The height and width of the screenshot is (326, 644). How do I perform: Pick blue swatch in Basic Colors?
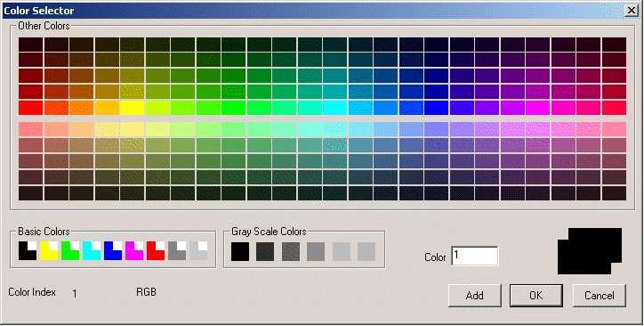(x=113, y=251)
